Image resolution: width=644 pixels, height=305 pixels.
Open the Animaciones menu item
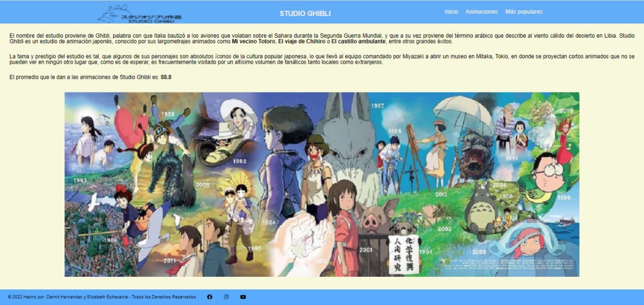click(481, 12)
